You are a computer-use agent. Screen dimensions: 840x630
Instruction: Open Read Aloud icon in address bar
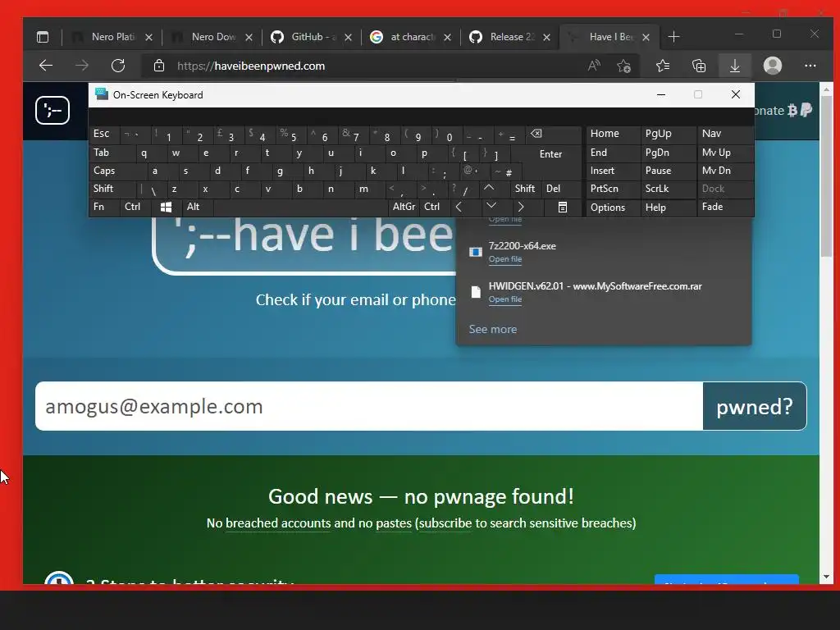coord(594,66)
